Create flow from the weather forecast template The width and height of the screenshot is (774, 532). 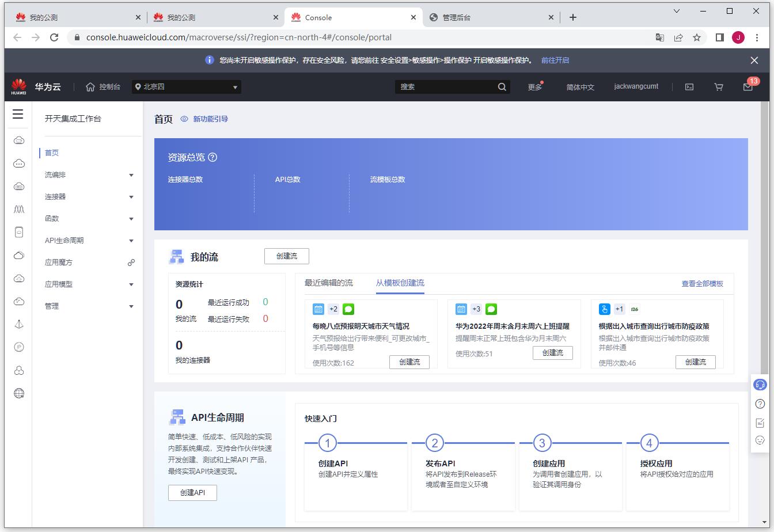(409, 362)
